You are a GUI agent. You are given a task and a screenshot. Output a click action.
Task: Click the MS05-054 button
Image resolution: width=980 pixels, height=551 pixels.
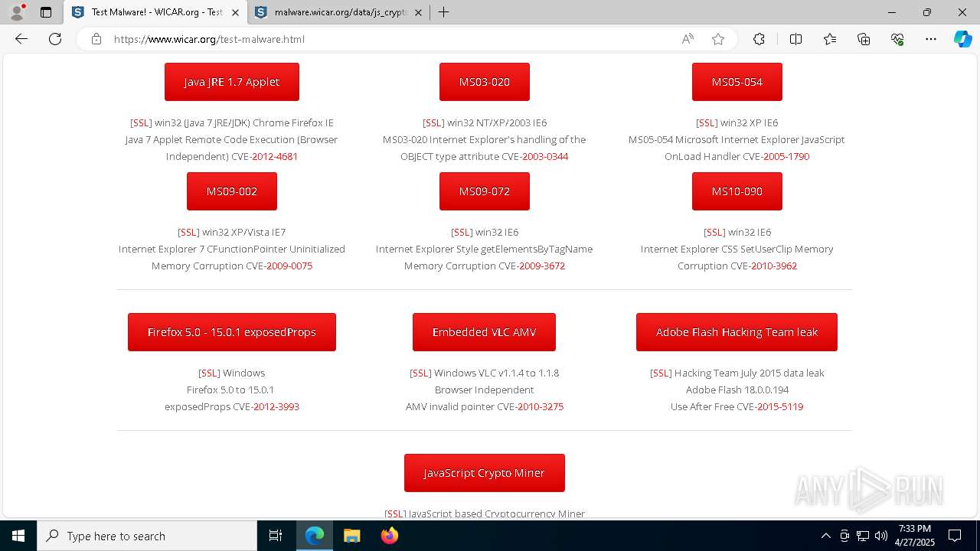737,82
